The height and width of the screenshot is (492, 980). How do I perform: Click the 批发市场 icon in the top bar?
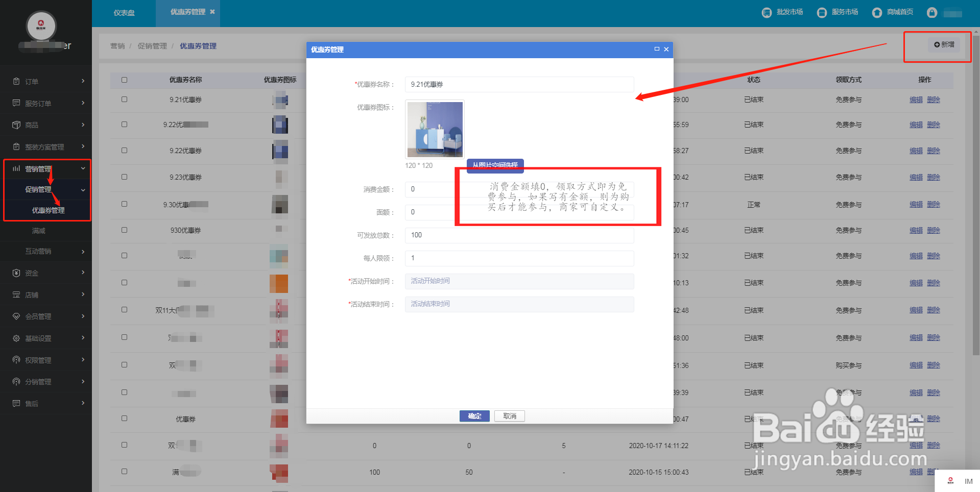pyautogui.click(x=767, y=12)
